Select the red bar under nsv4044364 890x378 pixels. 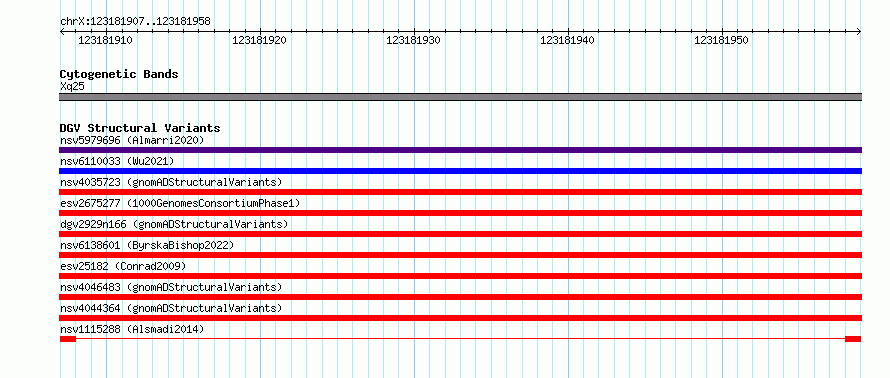click(x=460, y=318)
